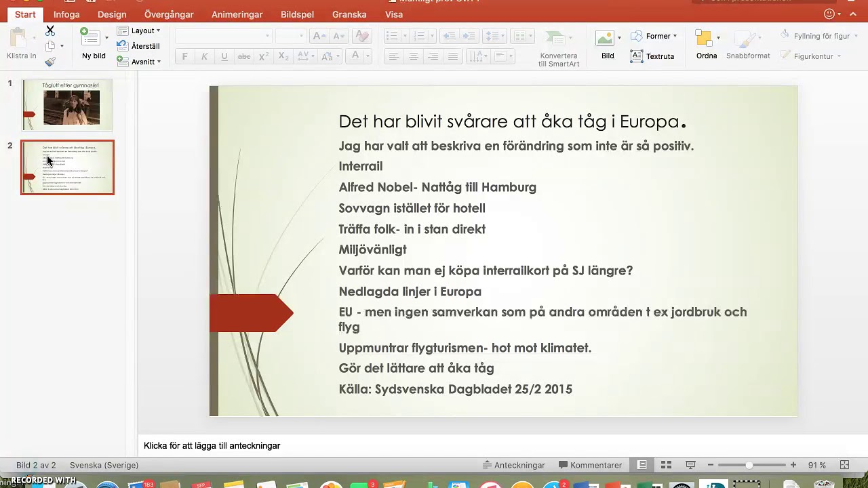Decrease list indent level

(448, 36)
